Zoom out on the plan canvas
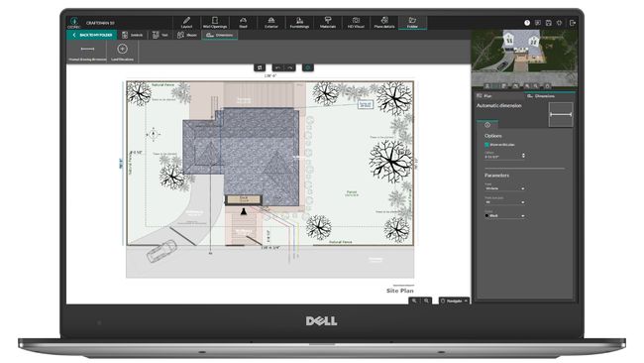 pyautogui.click(x=426, y=301)
